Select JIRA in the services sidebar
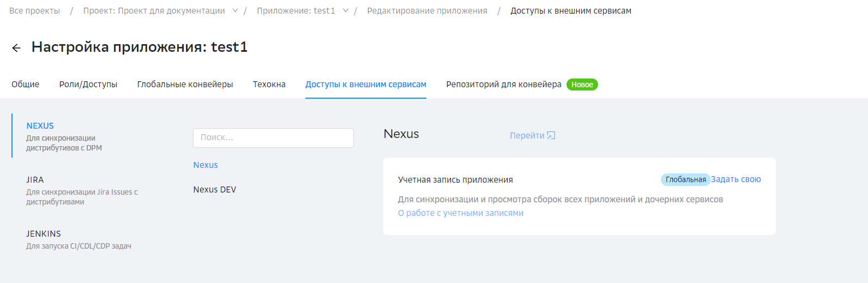868x283 pixels. [35, 180]
